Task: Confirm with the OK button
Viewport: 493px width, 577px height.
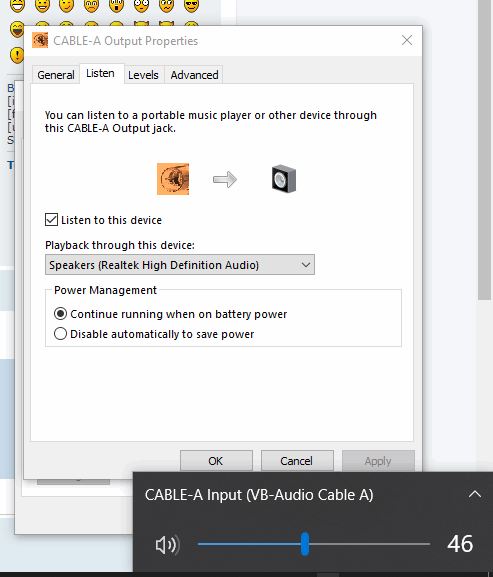Action: (x=216, y=461)
